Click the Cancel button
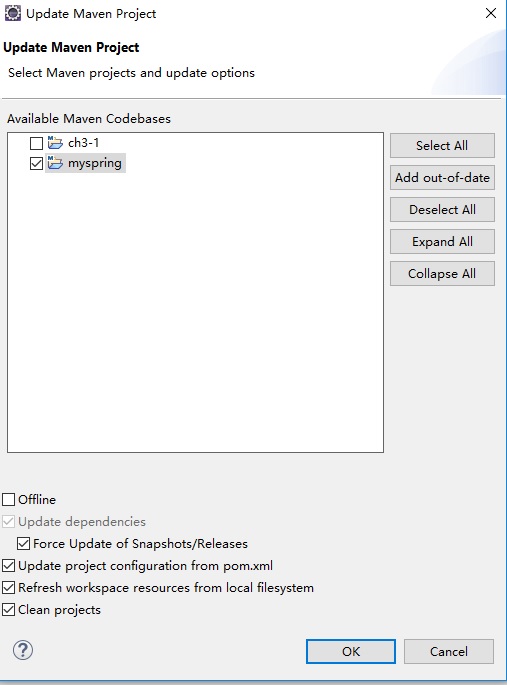507x685 pixels. [448, 651]
